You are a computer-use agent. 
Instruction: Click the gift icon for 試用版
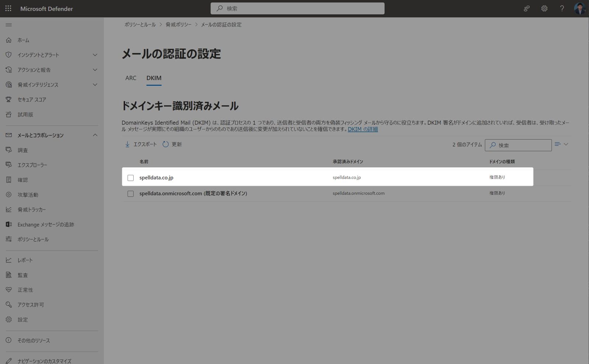click(8, 114)
